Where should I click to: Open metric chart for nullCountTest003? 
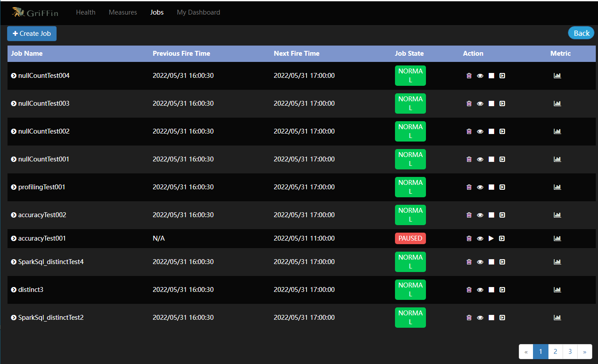click(x=557, y=103)
